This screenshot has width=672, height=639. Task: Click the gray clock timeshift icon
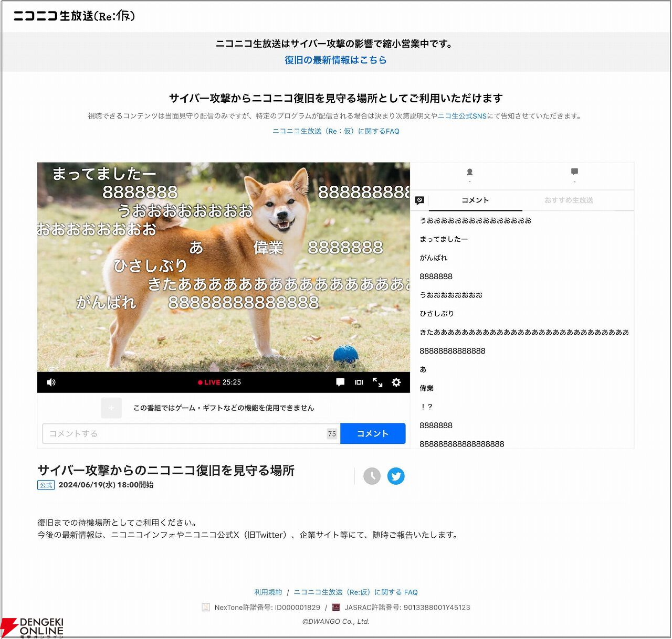372,476
